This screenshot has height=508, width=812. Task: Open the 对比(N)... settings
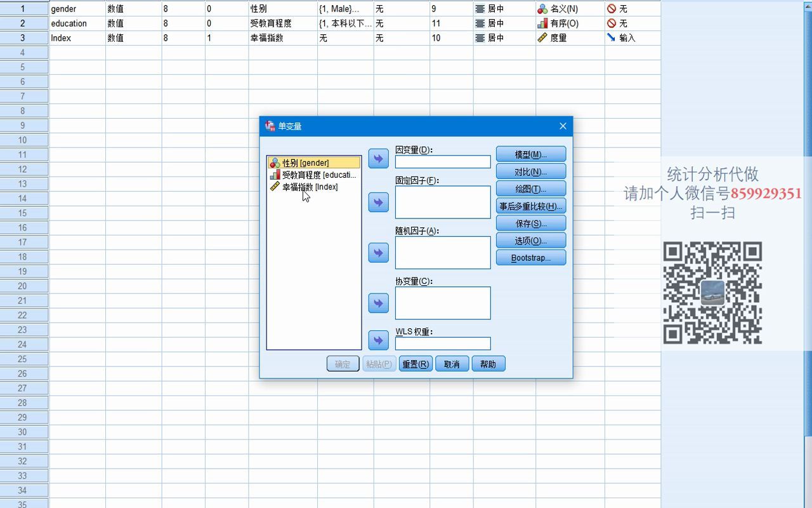click(x=531, y=171)
